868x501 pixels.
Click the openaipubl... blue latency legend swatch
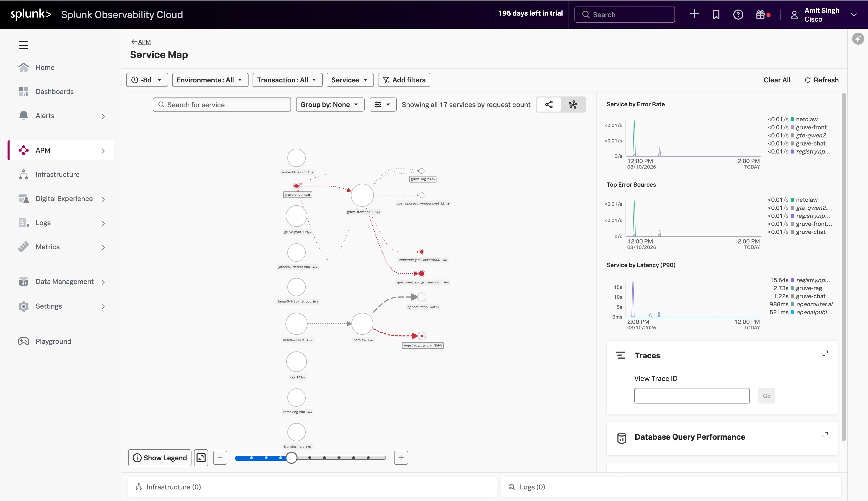pos(792,313)
